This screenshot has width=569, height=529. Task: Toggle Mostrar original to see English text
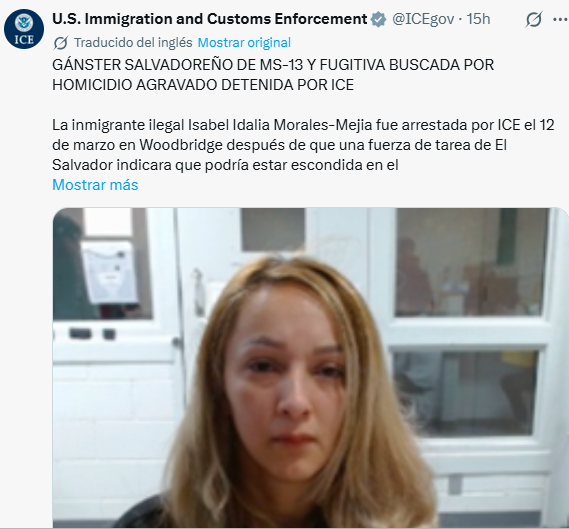244,43
